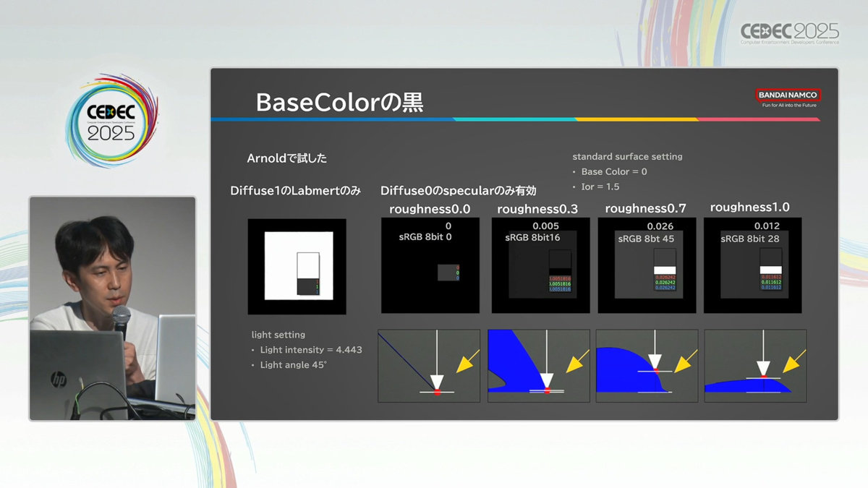The image size is (868, 488).
Task: Click the "Arnoldで試した" heading text
Action: coord(287,158)
